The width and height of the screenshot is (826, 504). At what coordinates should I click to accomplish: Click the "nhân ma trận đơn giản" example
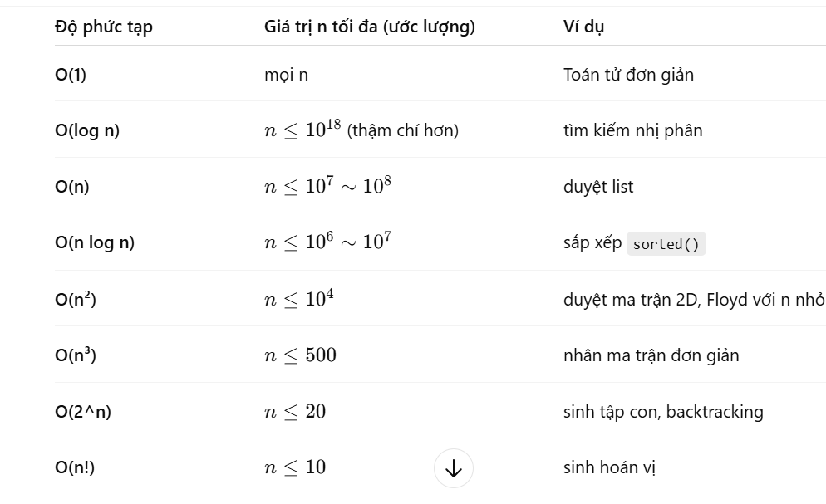click(x=651, y=355)
